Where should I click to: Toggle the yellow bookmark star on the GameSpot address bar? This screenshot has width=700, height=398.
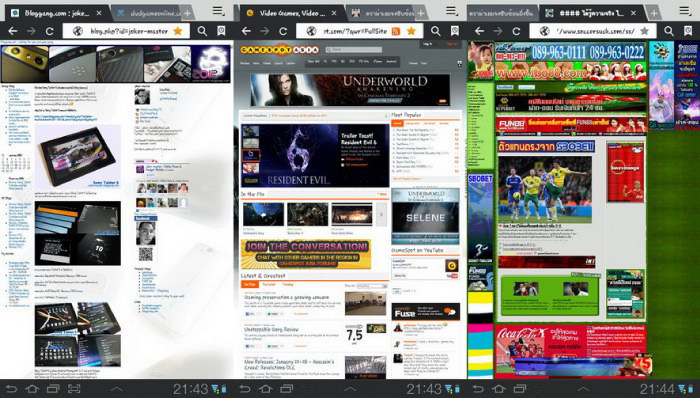click(411, 31)
